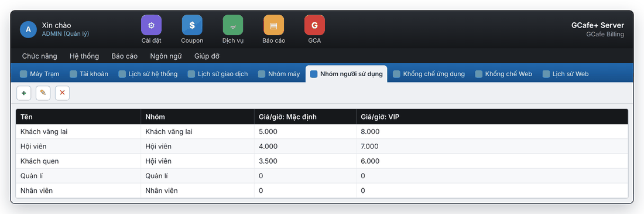Viewport: 644px width, 214px height.
Task: Click icon on Khống chế ứng dụng tab
Action: tap(397, 74)
